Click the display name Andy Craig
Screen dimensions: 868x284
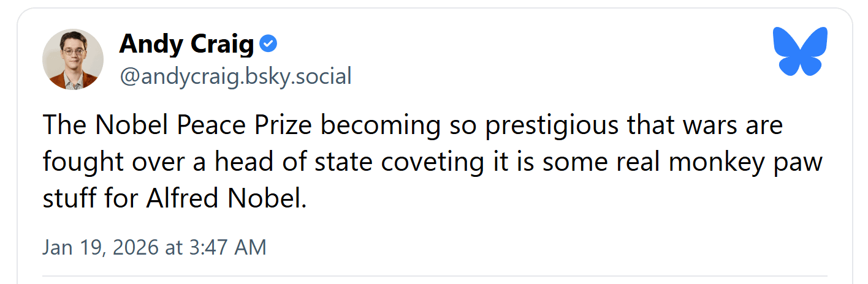coord(186,44)
